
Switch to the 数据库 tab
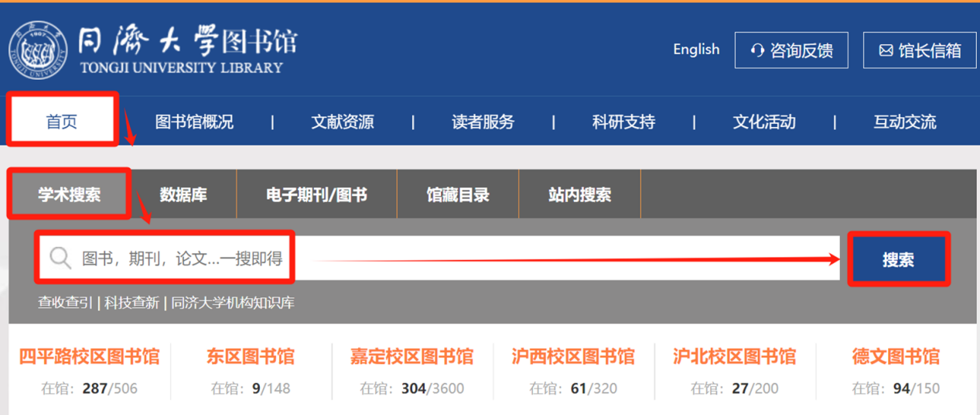coord(183,194)
